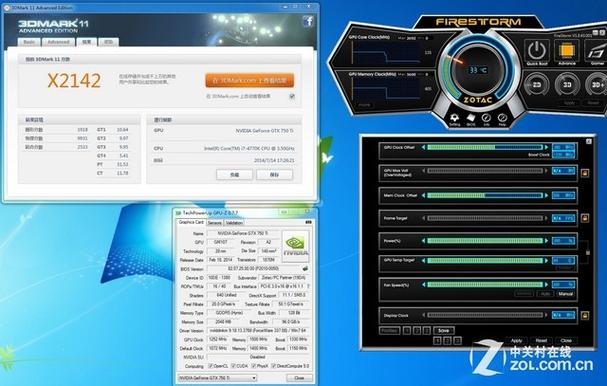The image size is (607, 386).
Task: Set fan mode to Manual
Action: [565, 294]
